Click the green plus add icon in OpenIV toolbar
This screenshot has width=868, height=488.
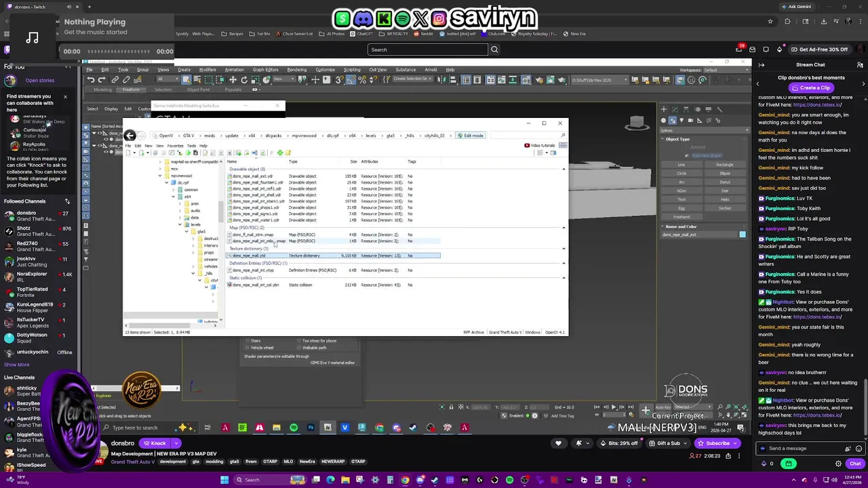click(x=280, y=152)
